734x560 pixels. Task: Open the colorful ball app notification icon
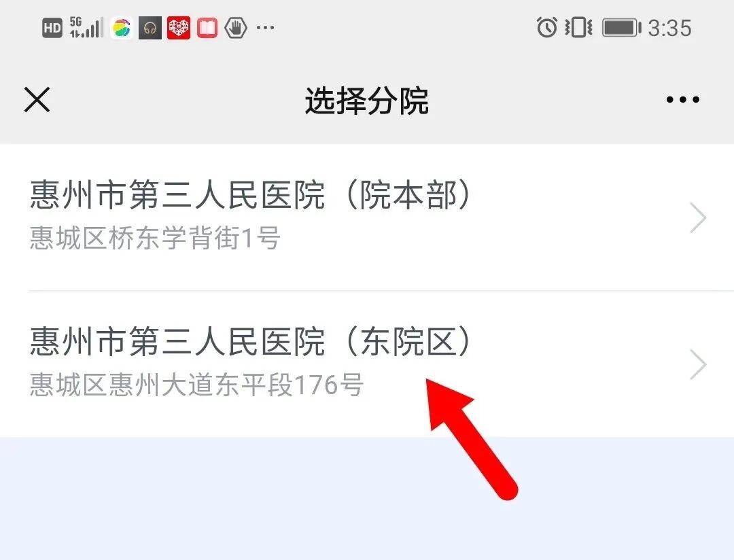[121, 28]
